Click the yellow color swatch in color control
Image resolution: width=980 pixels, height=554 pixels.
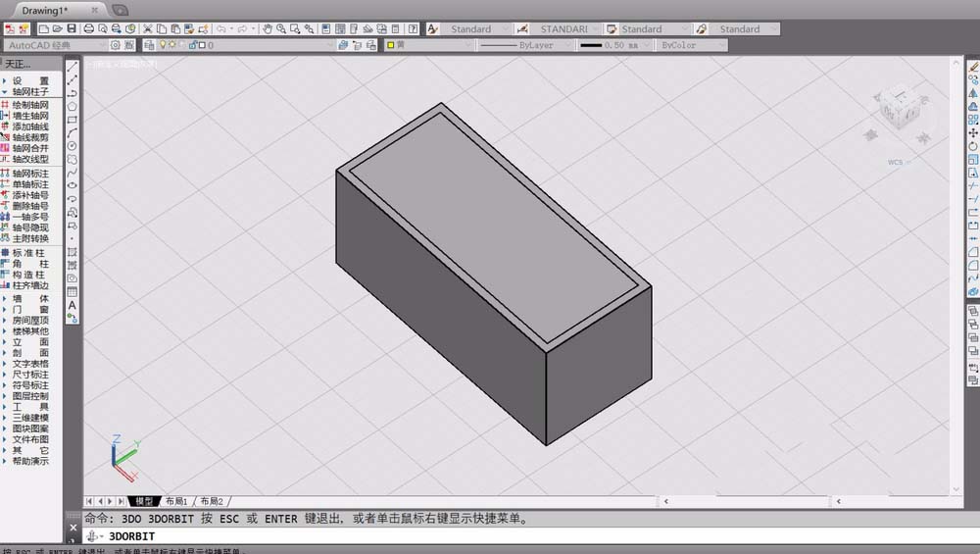pyautogui.click(x=391, y=45)
